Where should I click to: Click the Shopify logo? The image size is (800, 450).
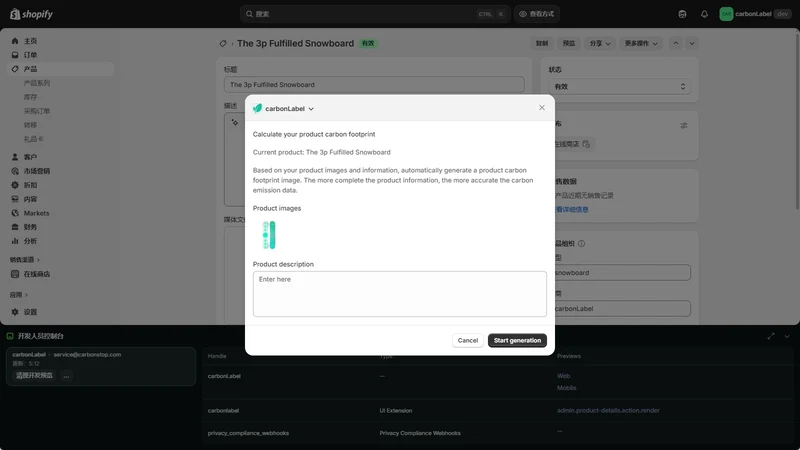(31, 14)
